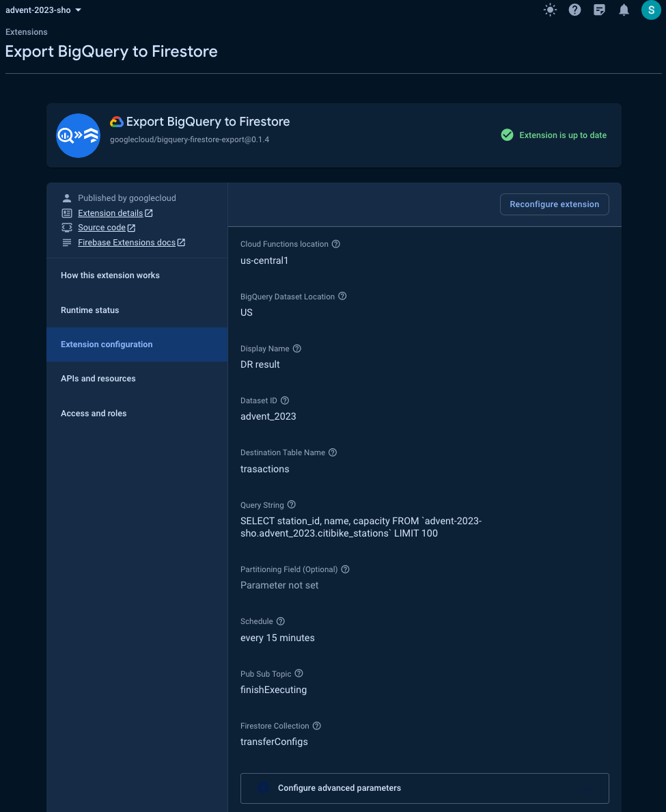Show help for Query String
The width and height of the screenshot is (666, 812).
292,504
